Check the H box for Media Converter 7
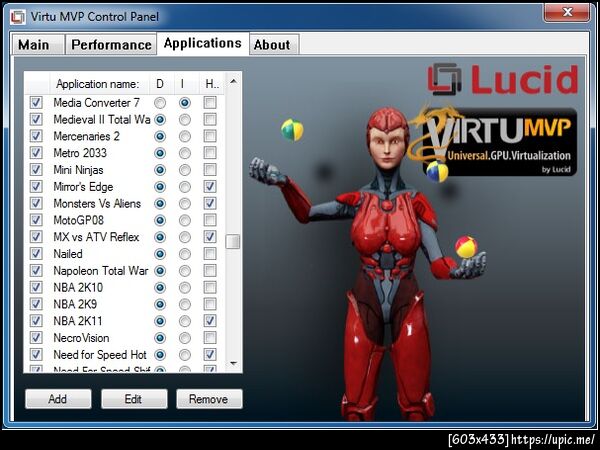Image resolution: width=600 pixels, height=450 pixels. click(210, 103)
